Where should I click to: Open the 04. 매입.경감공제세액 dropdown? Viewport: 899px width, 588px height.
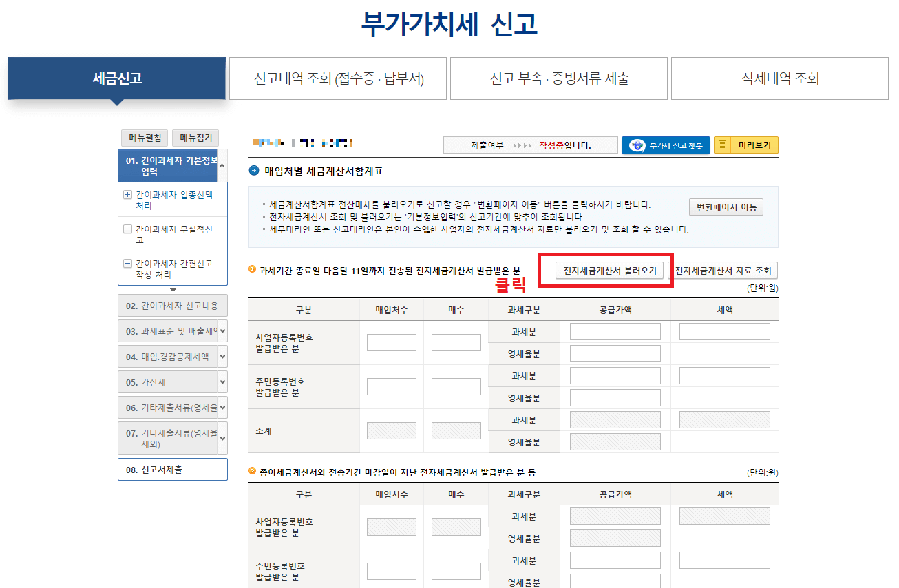coord(172,356)
